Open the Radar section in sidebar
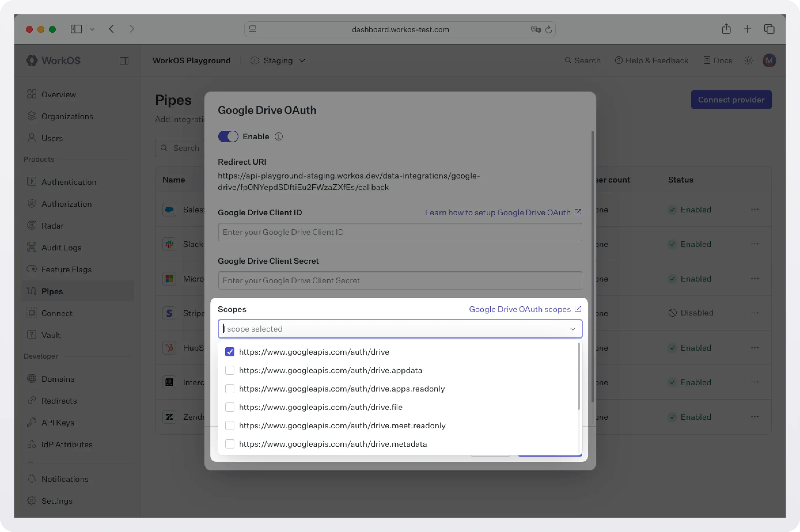Screen dimensions: 800x532 [x=52, y=226]
